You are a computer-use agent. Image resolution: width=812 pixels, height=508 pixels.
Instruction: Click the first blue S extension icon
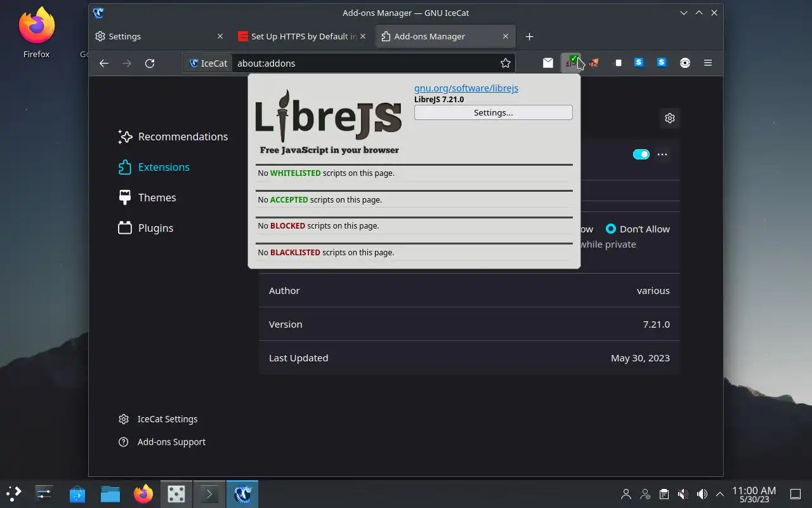(639, 62)
